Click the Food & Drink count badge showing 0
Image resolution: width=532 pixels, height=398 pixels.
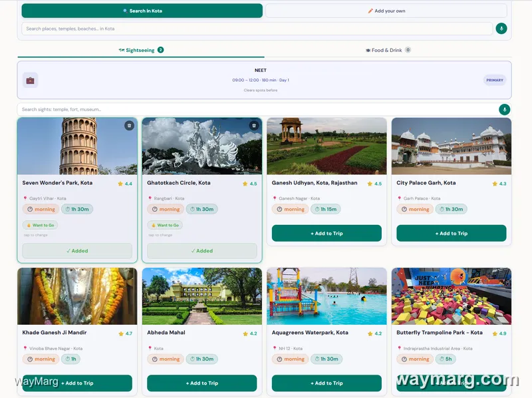click(408, 50)
